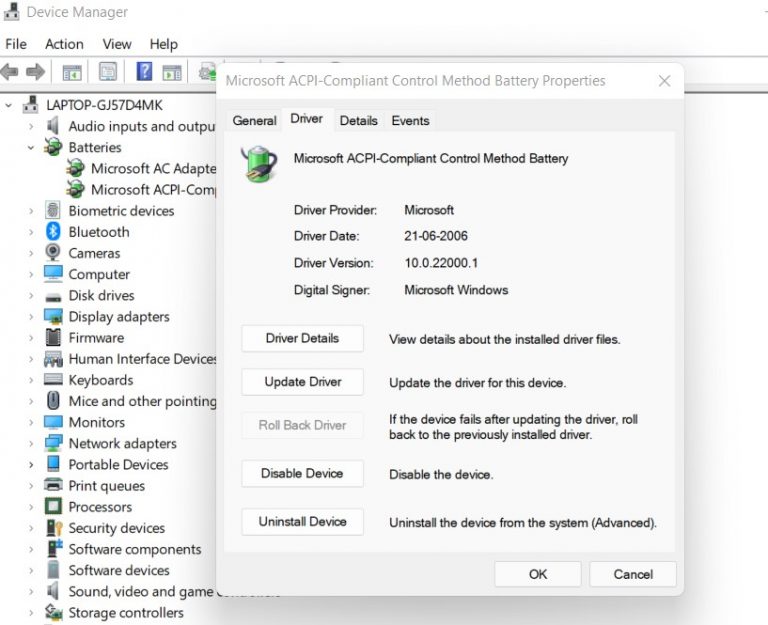
Task: Expand the Bluetooth category
Action: pyautogui.click(x=31, y=232)
